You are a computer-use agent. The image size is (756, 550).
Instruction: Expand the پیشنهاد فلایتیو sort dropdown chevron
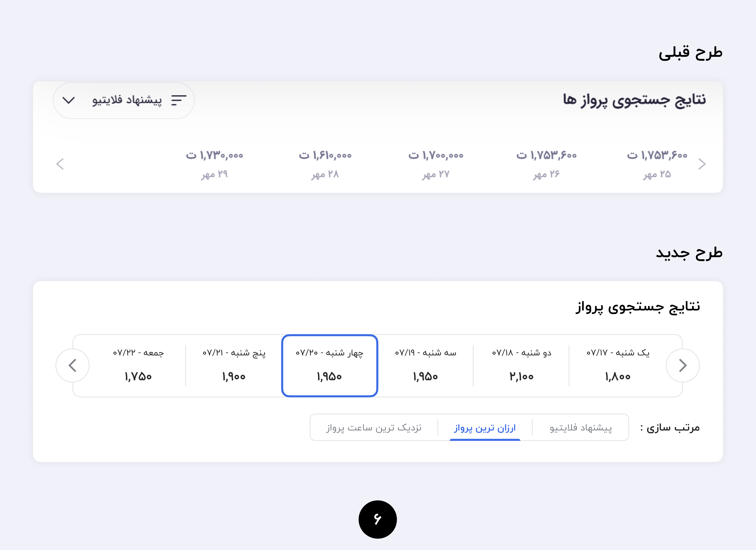click(69, 100)
